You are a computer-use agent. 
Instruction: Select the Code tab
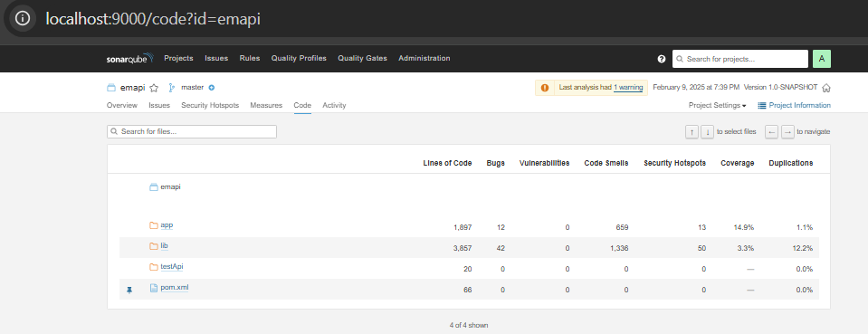point(302,105)
